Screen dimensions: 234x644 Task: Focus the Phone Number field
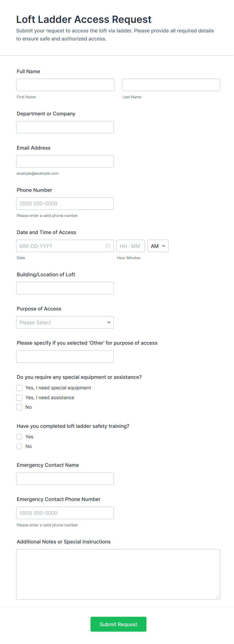(65, 203)
